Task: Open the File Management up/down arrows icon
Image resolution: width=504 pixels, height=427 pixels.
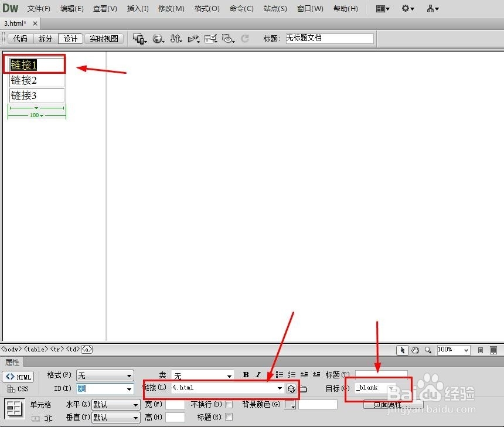Action: tap(176, 39)
